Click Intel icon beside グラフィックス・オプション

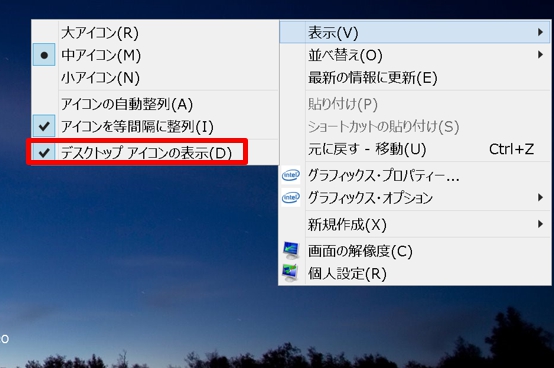[291, 197]
